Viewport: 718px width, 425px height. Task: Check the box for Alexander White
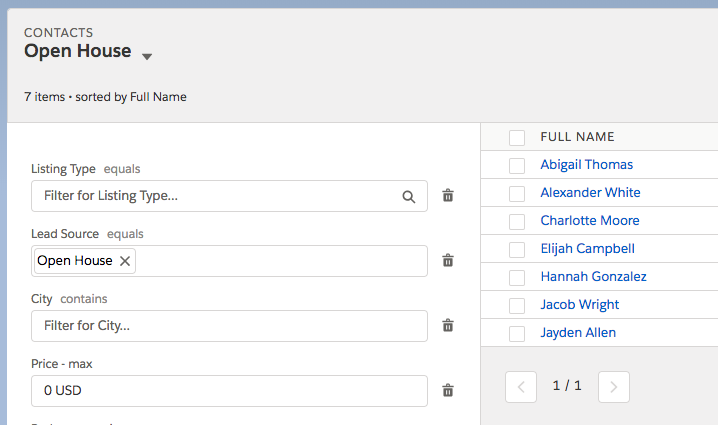point(517,193)
